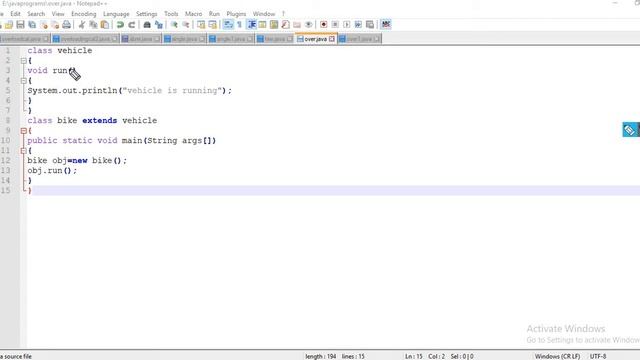Open Find with the binoculars icon
Image resolution: width=640 pixels, height=360 pixels.
(x=147, y=25)
